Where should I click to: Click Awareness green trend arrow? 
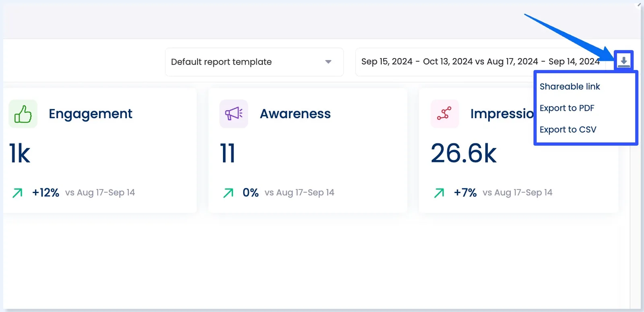point(228,193)
